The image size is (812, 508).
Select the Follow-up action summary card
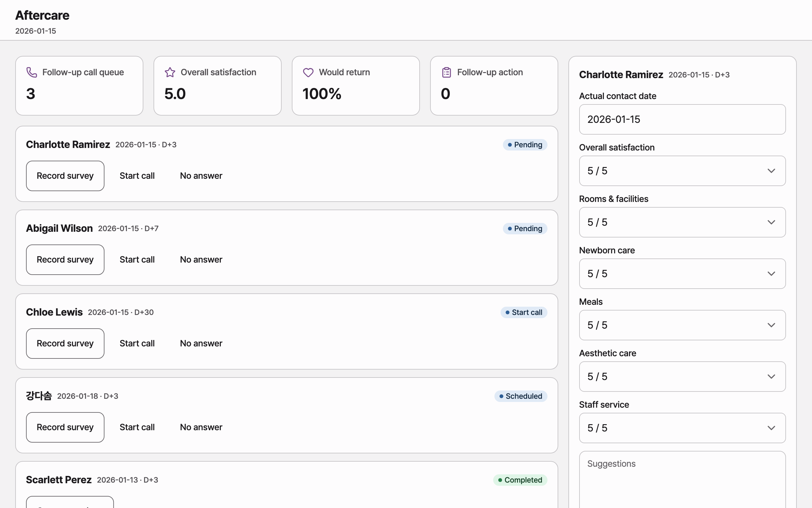pos(494,86)
